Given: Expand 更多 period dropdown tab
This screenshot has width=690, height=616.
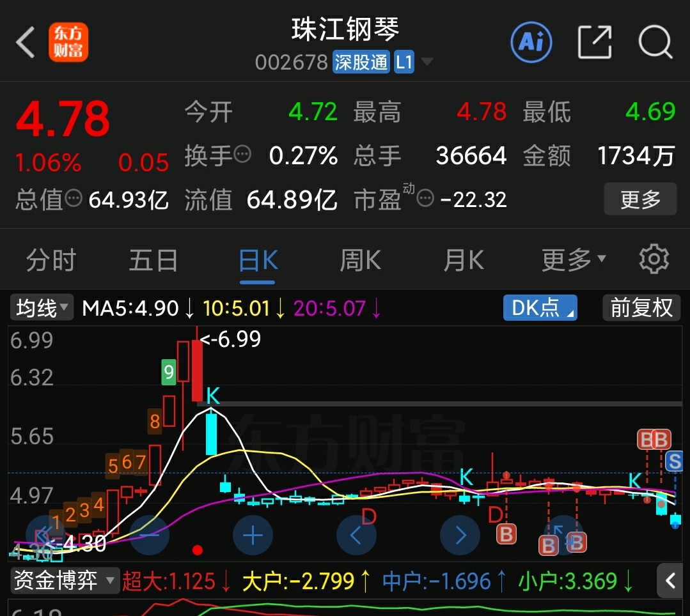Looking at the screenshot, I should click(x=574, y=259).
